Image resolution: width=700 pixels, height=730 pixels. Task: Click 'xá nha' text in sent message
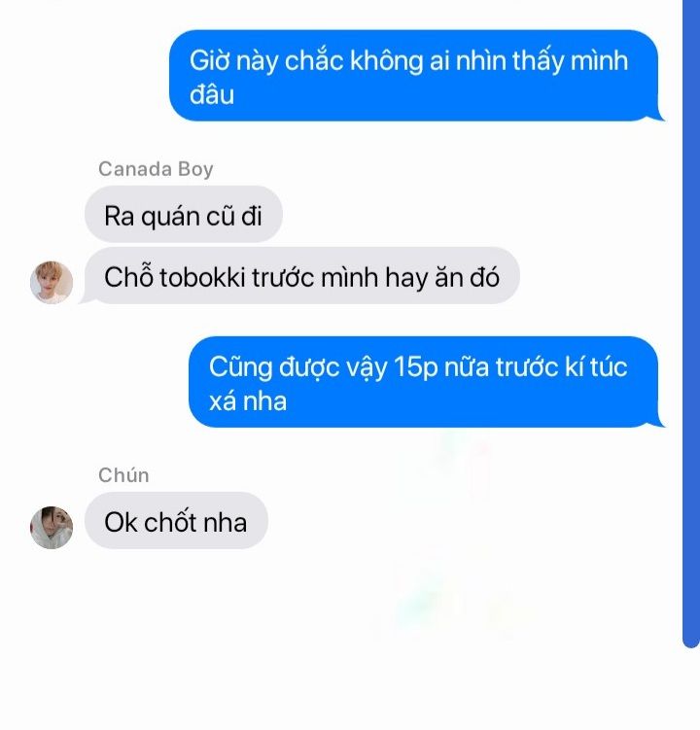248,401
